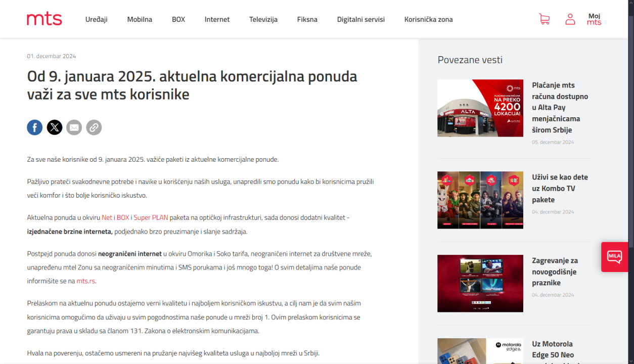Open the shopping cart icon
This screenshot has height=364, width=634.
tap(545, 19)
